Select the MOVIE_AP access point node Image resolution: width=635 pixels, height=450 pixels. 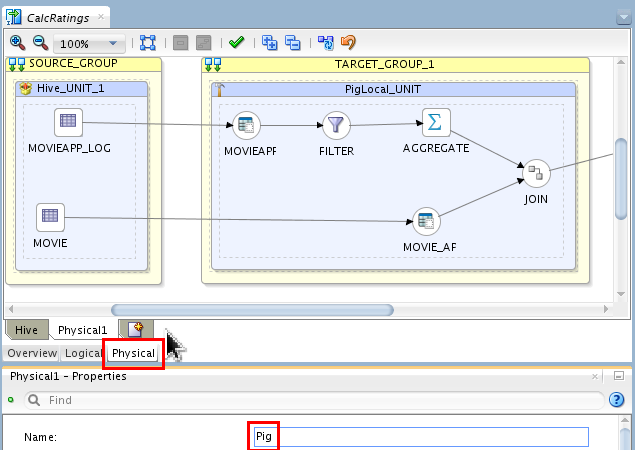coord(426,221)
